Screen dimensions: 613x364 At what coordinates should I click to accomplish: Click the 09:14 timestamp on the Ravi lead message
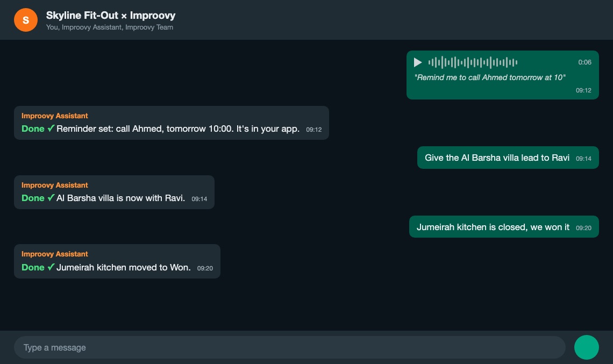point(583,159)
